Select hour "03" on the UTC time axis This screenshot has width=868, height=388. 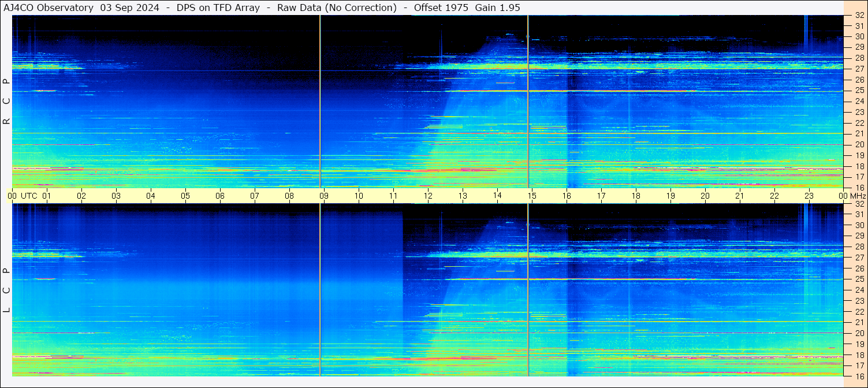(116, 196)
